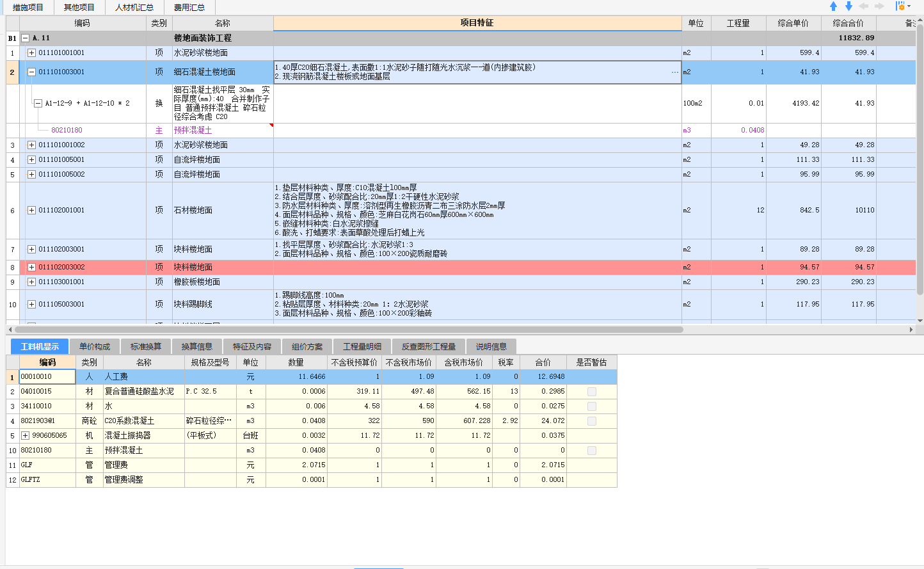Viewport: 924px width, 569px height.
Task: Select the 人工费 name cell
Action: coord(144,377)
